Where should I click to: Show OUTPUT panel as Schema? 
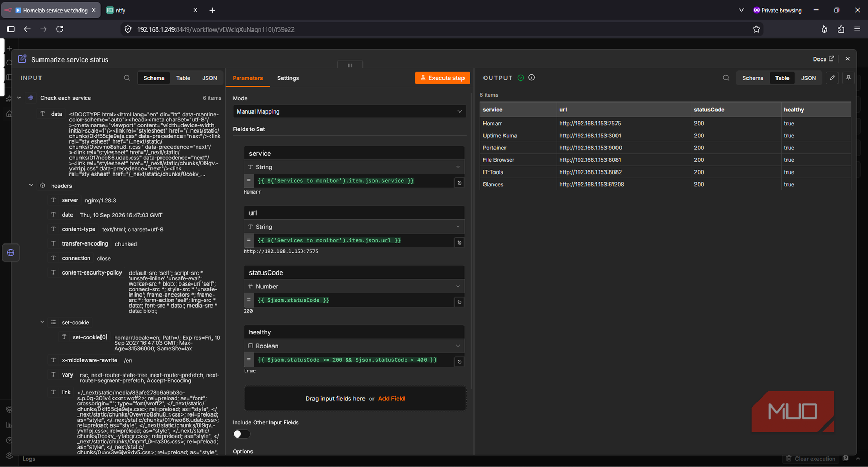pos(753,78)
